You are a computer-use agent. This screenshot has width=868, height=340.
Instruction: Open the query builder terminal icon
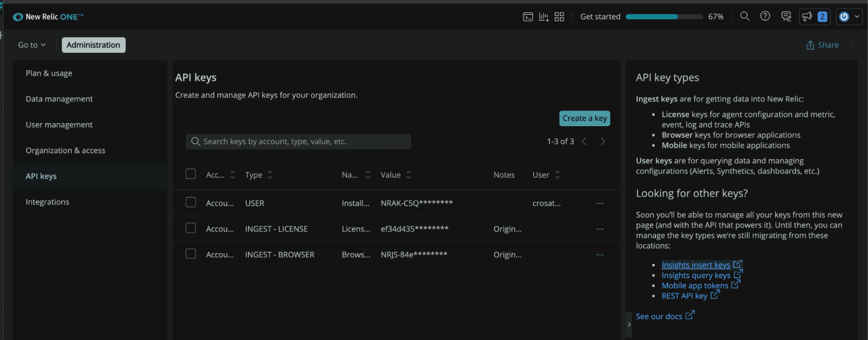(528, 17)
